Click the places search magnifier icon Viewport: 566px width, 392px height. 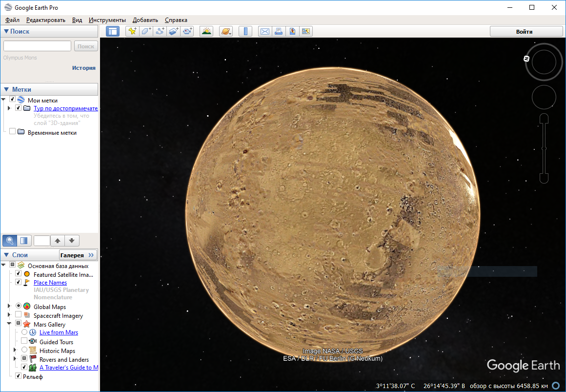pyautogui.click(x=10, y=241)
